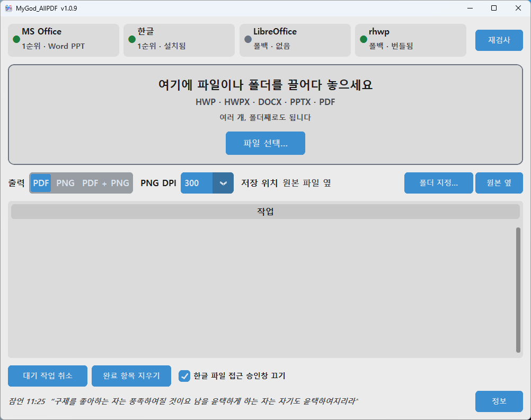The width and height of the screenshot is (531, 420).
Task: Click the green status dot for MS Office
Action: point(16,39)
